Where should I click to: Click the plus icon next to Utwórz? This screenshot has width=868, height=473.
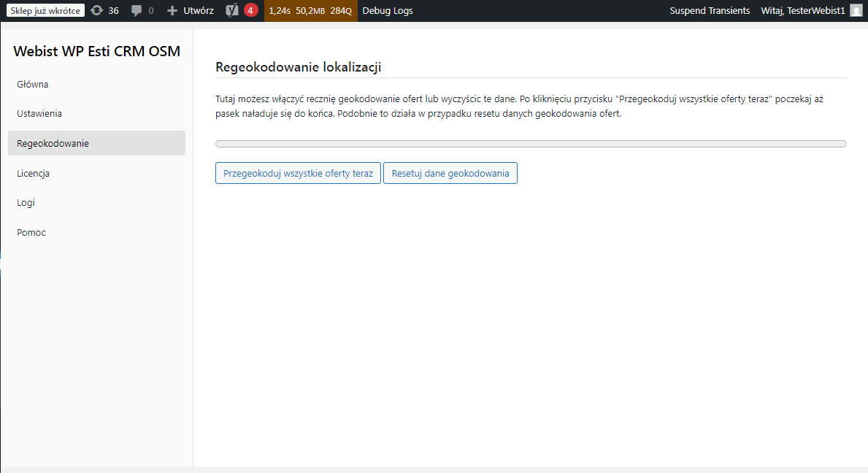tap(172, 11)
